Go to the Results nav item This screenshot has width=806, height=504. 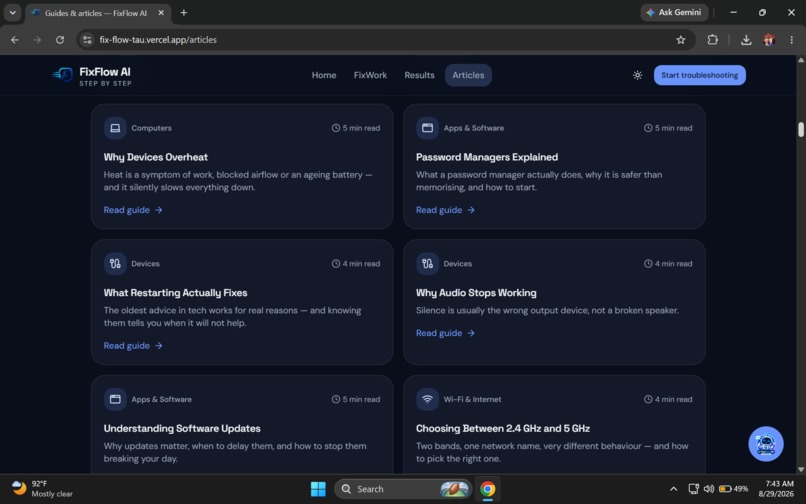419,75
